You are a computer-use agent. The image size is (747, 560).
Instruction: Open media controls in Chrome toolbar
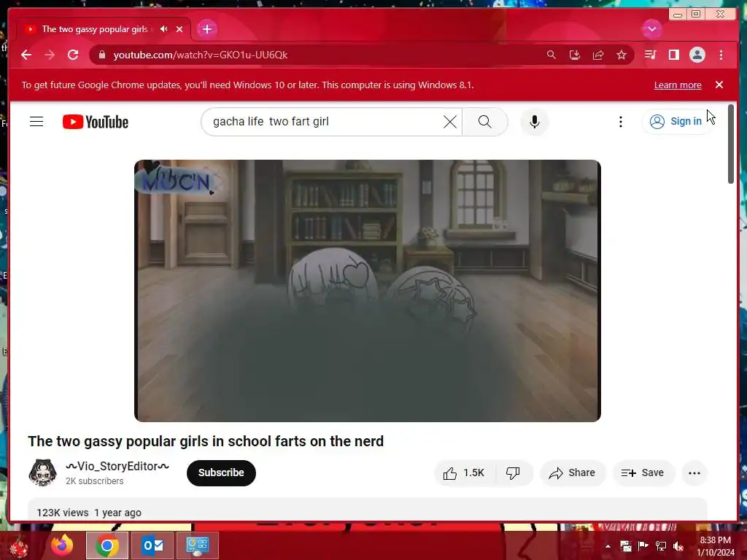click(650, 55)
